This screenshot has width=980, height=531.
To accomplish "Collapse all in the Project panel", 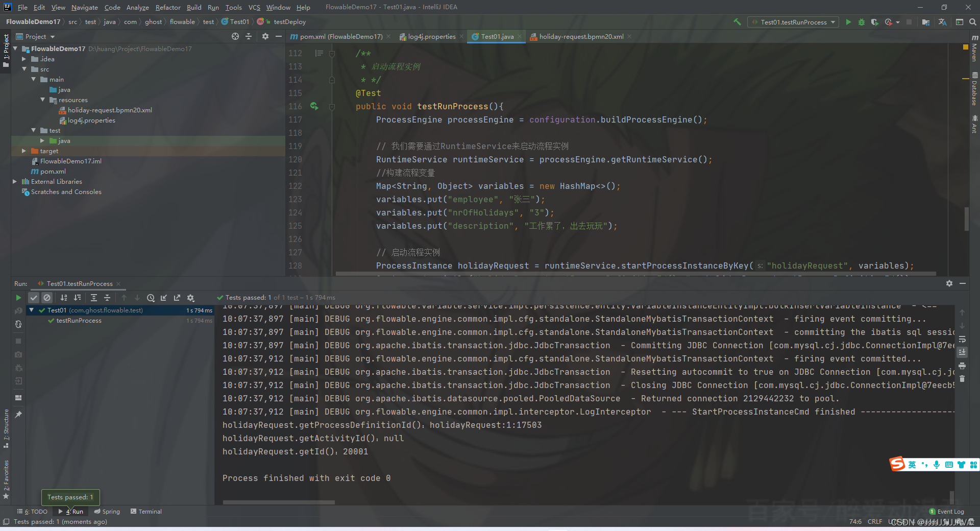I will 249,36.
